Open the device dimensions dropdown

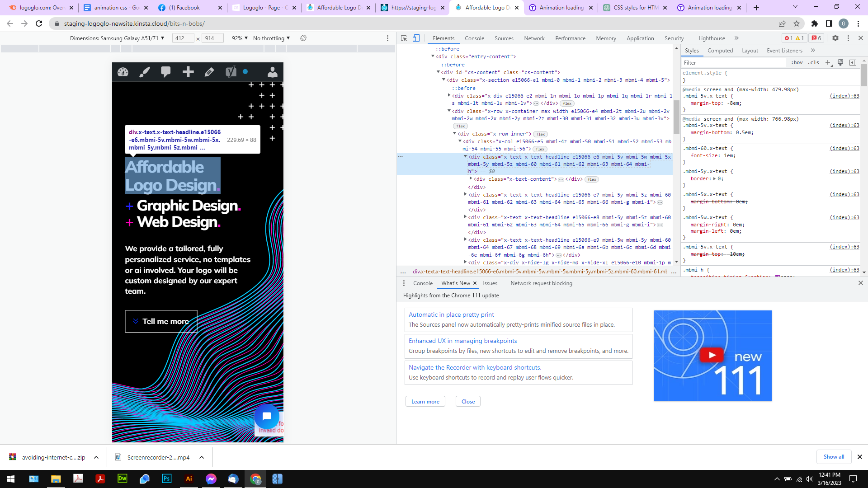pos(117,38)
